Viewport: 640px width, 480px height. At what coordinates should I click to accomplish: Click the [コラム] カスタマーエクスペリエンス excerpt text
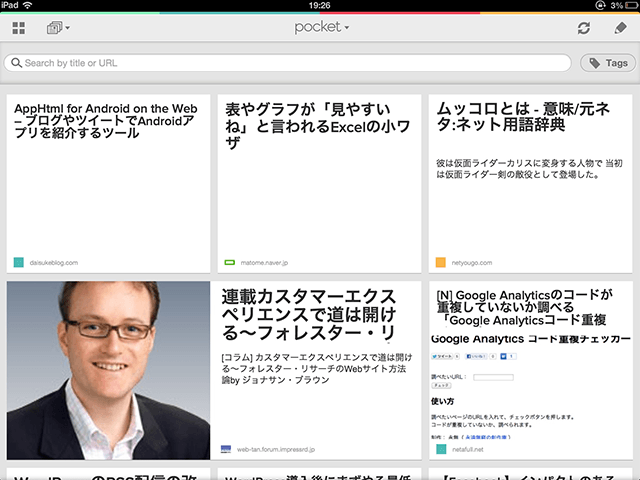coord(317,369)
